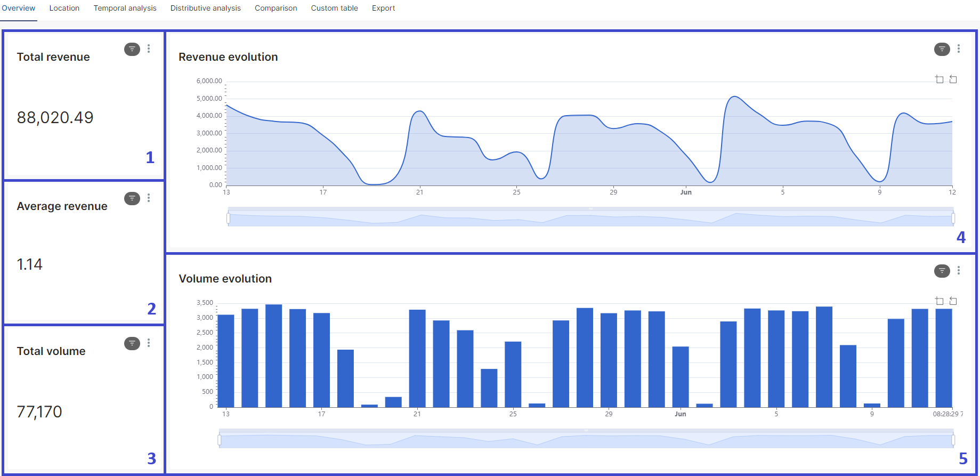Click the Total volume value 77,170

coord(39,412)
